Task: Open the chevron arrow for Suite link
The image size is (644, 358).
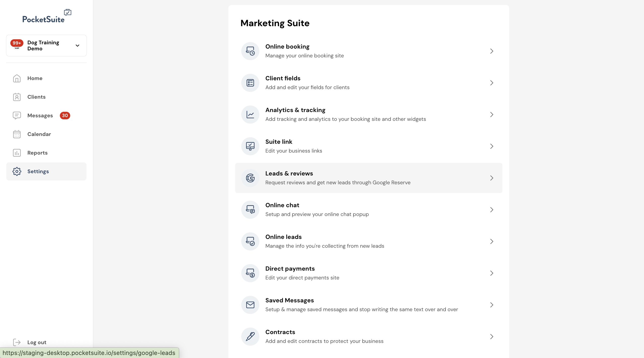Action: 492,146
